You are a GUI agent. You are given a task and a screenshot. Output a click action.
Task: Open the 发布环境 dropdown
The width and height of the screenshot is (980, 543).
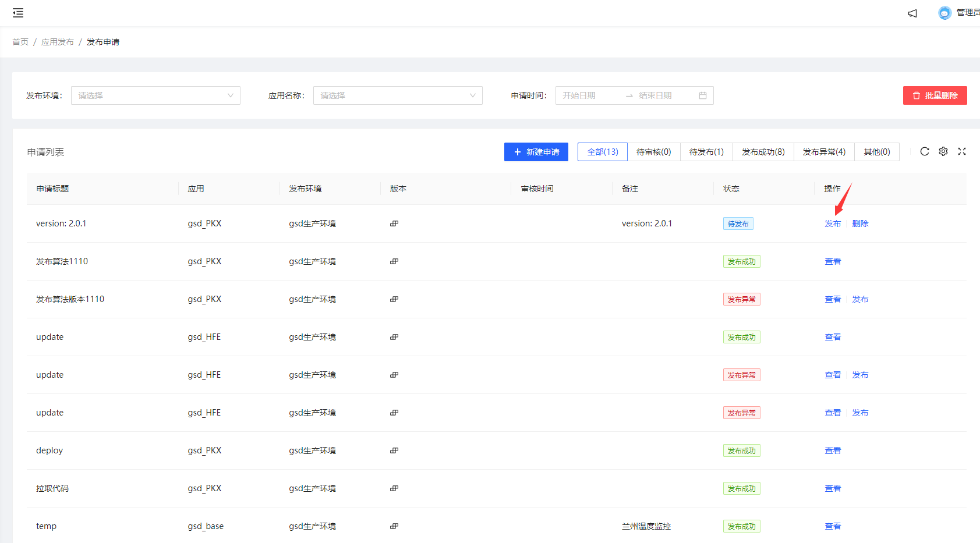coord(155,95)
